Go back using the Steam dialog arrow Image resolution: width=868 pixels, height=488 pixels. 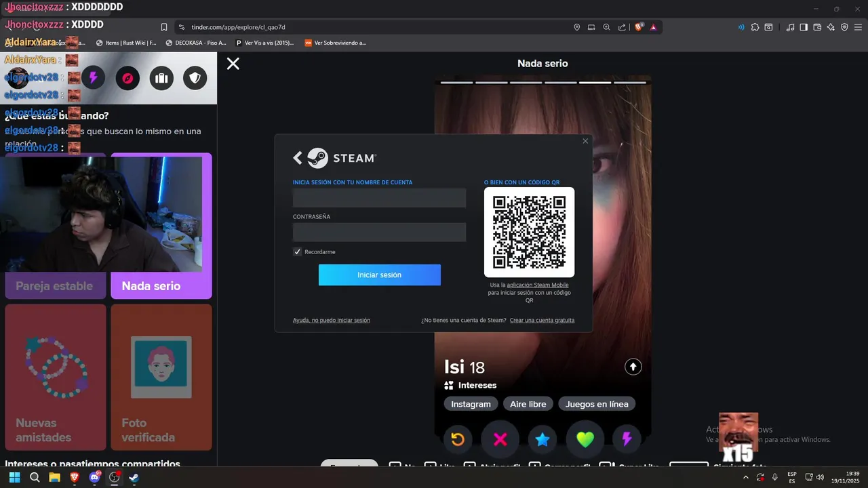coord(297,158)
